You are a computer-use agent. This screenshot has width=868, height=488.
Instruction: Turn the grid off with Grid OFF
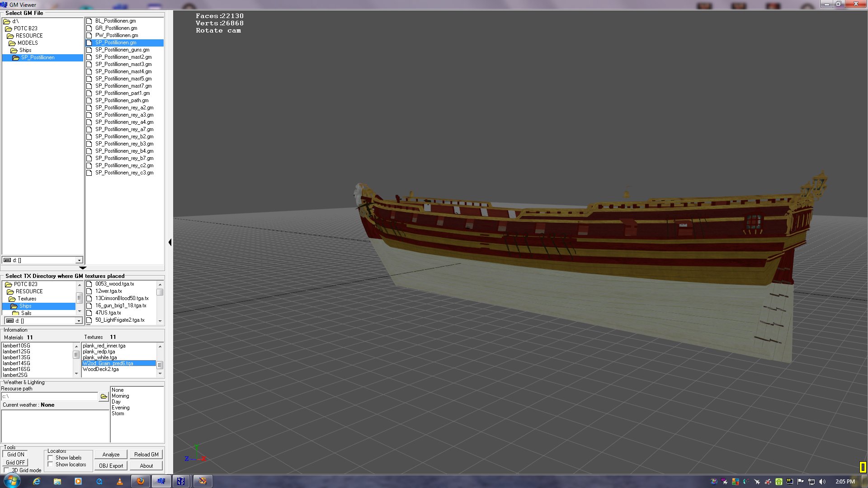click(x=15, y=463)
